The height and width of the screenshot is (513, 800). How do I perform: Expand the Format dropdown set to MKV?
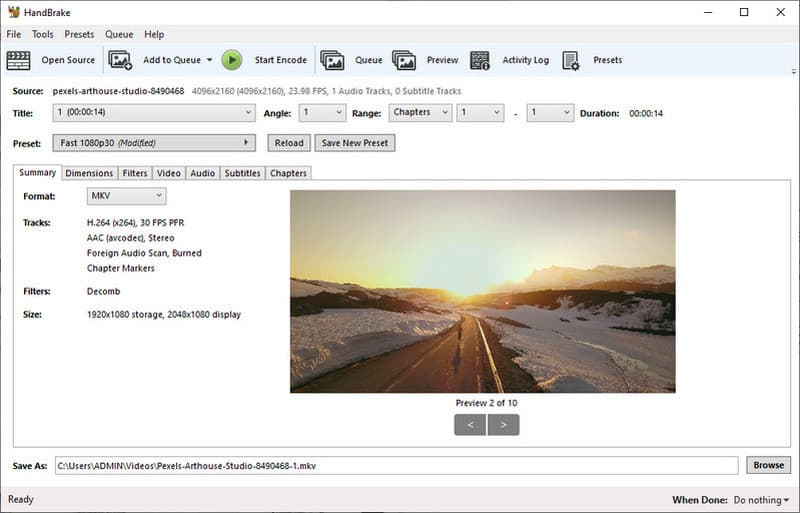click(x=126, y=196)
